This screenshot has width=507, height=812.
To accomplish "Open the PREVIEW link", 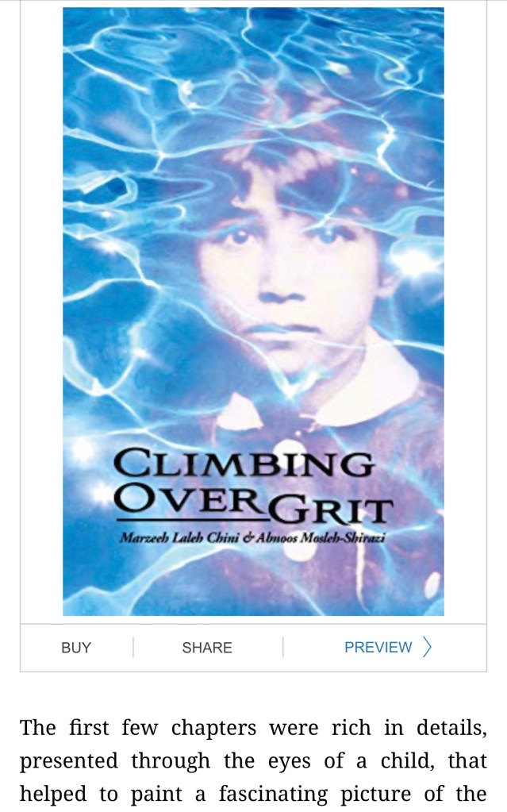I will click(x=378, y=648).
